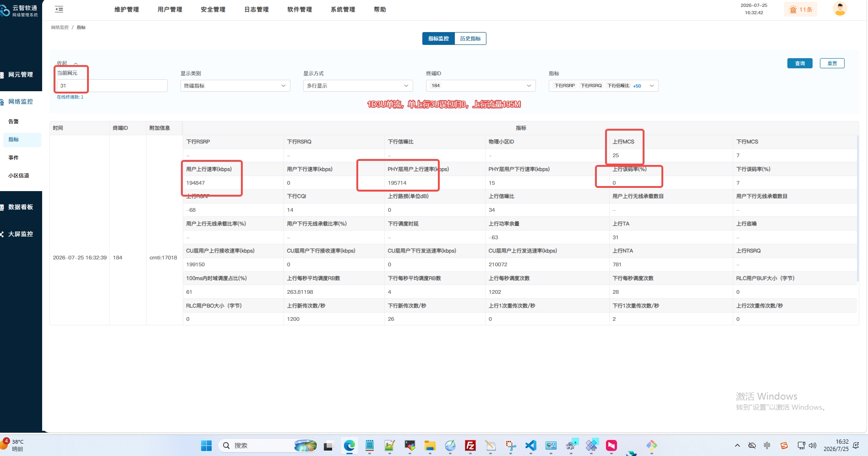The width and height of the screenshot is (868, 456).
Task: Open Snipping Tool in the taskbar
Action: (511, 445)
